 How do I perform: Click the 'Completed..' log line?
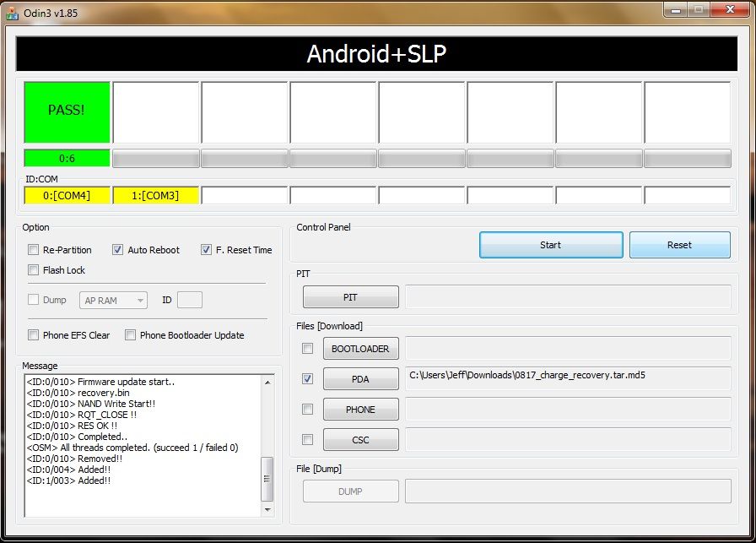click(x=77, y=437)
